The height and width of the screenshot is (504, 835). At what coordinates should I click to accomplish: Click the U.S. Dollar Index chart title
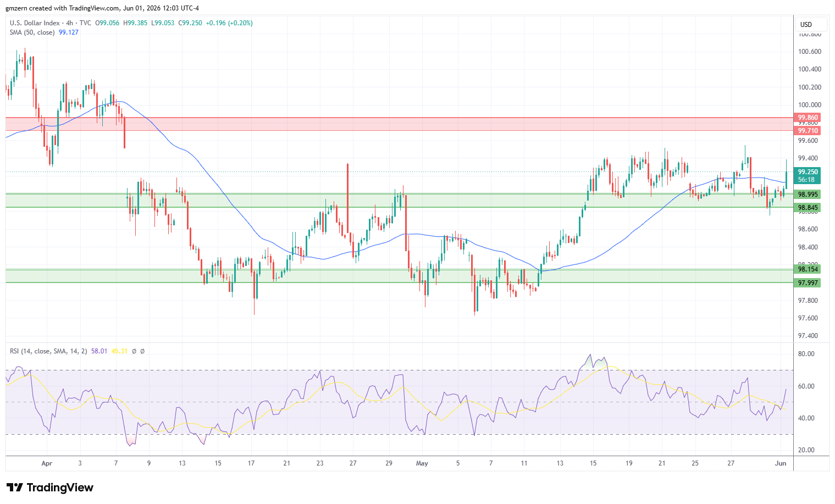click(x=35, y=23)
